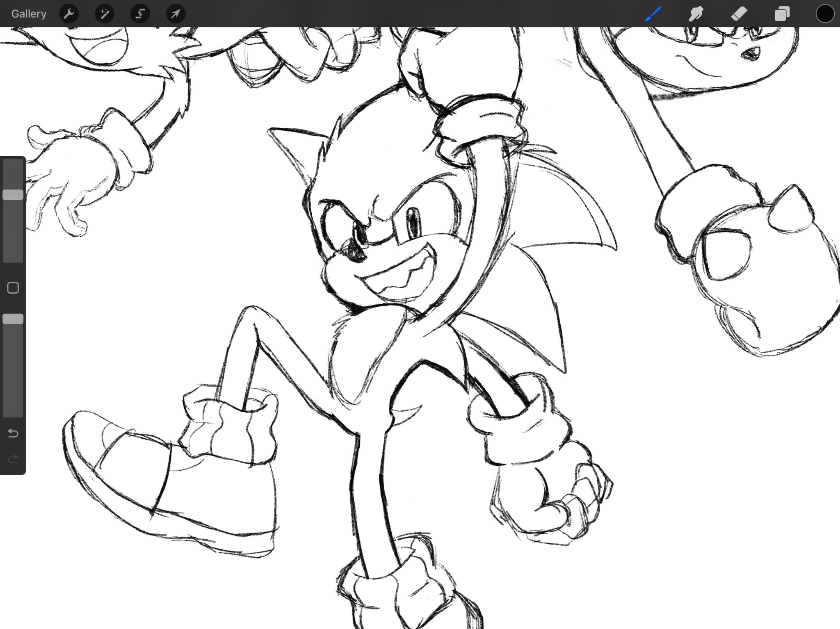Open the Actions wrench menu
The image size is (840, 629).
tap(69, 14)
